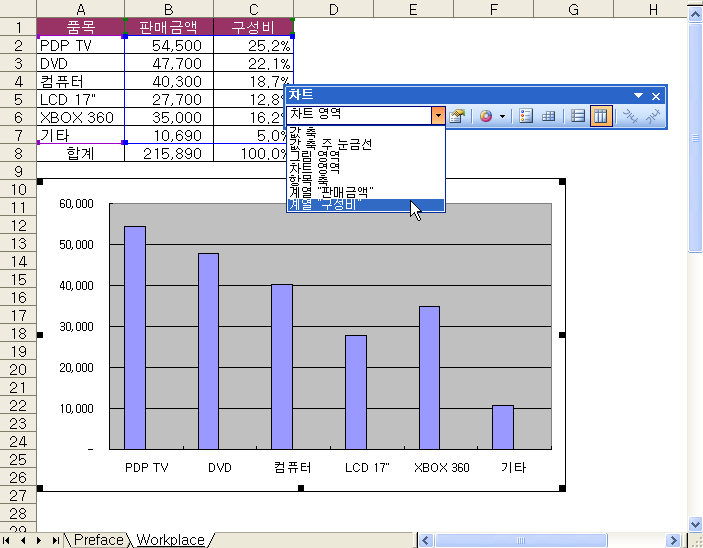
Task: Choose 계열 "구성비" from the list
Action: (365, 205)
